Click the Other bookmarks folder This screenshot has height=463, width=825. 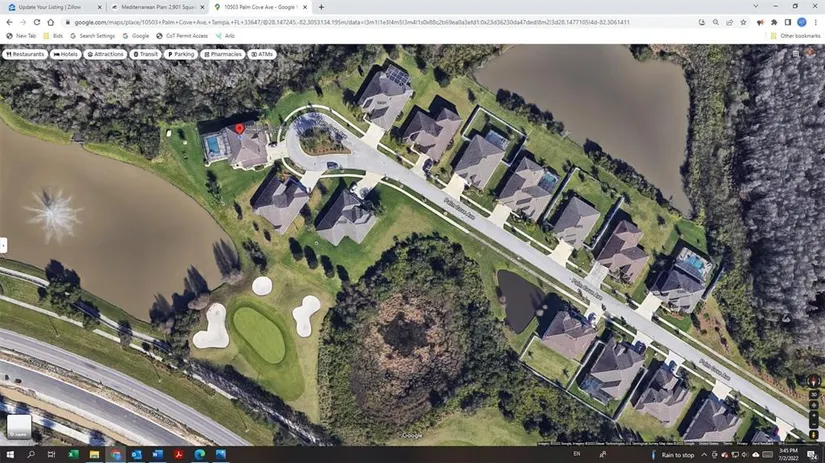click(797, 36)
